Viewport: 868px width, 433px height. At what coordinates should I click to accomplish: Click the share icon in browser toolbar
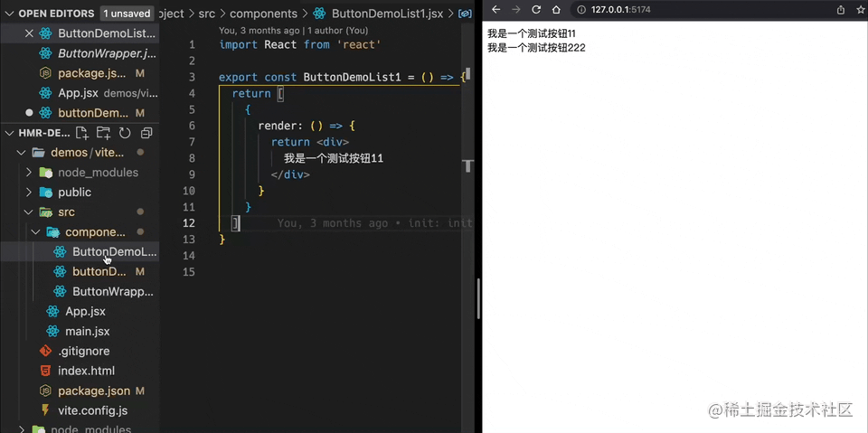(841, 10)
